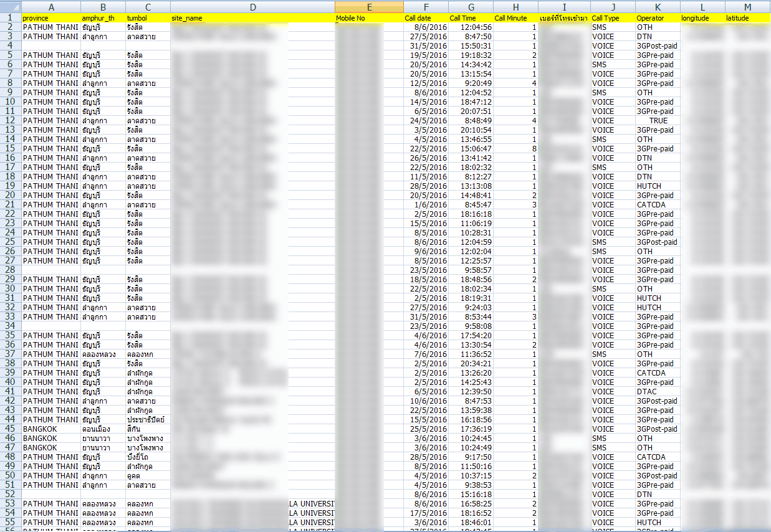Click row header number 45
Image resolution: width=771 pixels, height=532 pixels.
point(11,429)
